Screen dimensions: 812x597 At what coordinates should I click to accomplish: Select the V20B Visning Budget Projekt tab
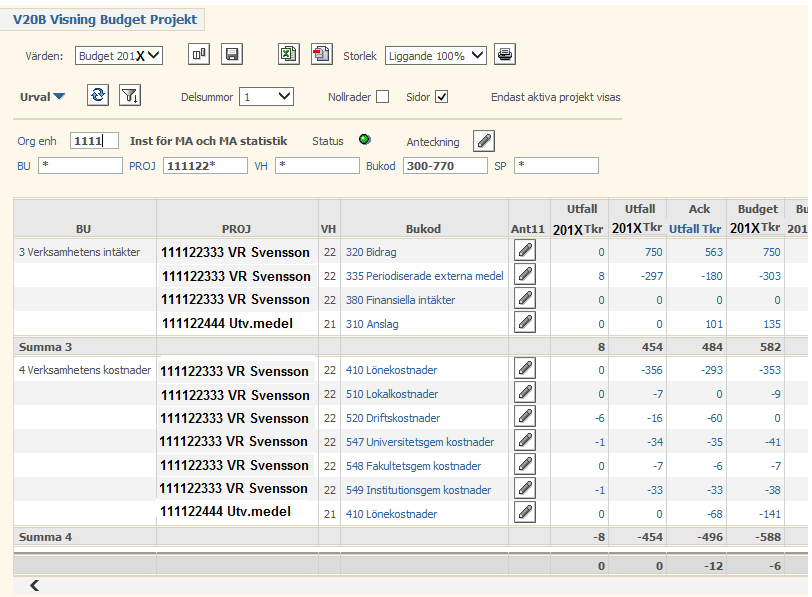[104, 20]
